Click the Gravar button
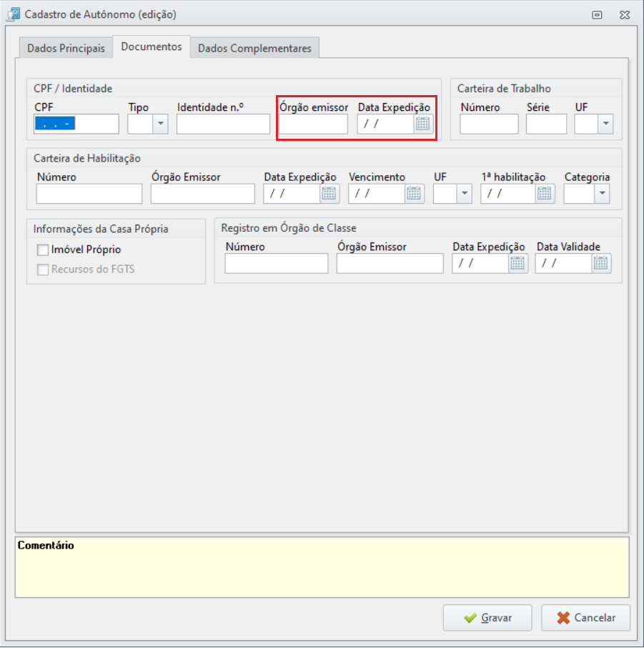 (487, 618)
